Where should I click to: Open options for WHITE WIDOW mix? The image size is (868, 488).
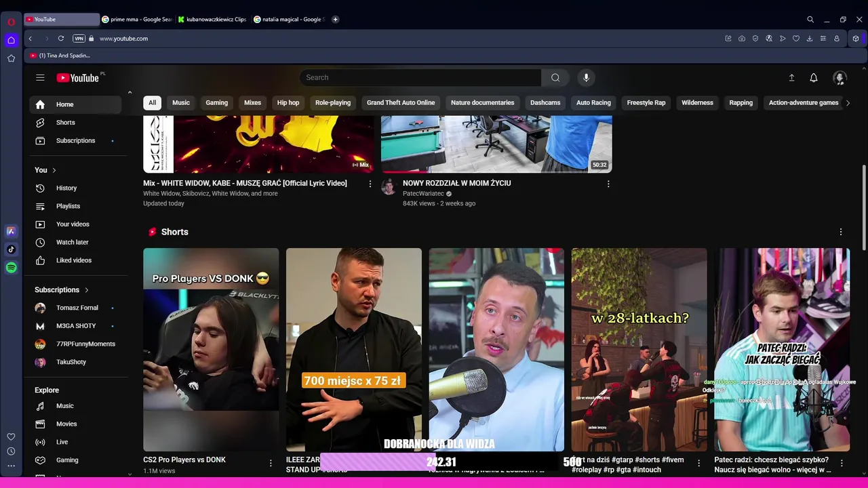click(370, 184)
